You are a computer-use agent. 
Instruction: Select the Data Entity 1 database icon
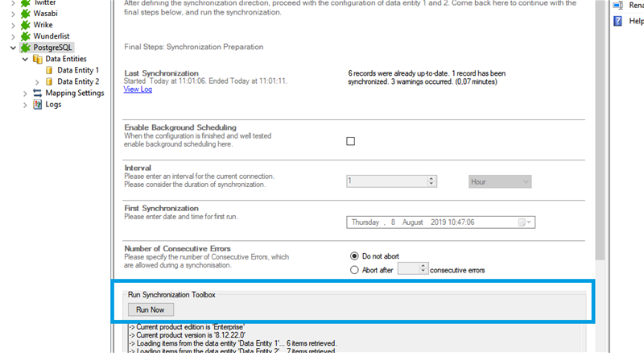point(49,70)
